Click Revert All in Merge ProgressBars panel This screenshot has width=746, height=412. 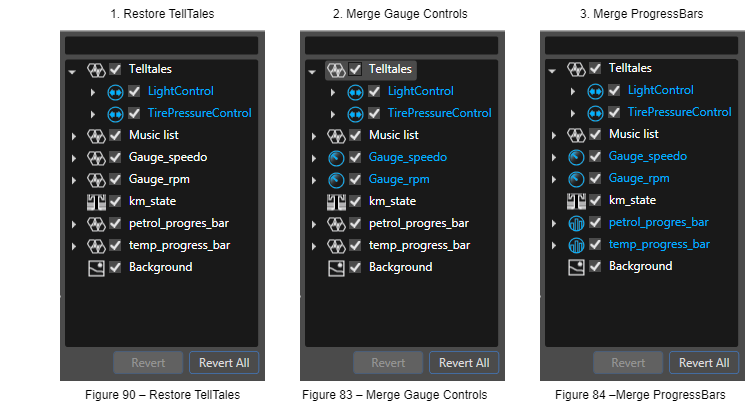coord(704,363)
